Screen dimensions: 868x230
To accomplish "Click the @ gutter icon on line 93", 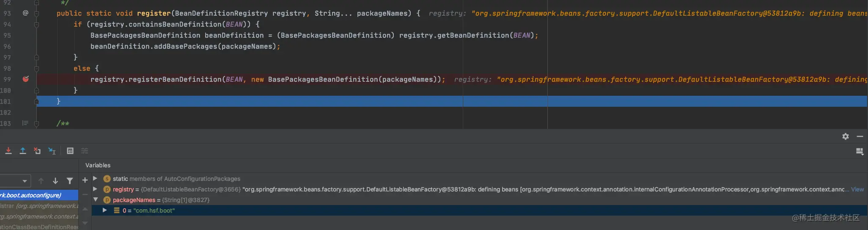I will coord(25,13).
